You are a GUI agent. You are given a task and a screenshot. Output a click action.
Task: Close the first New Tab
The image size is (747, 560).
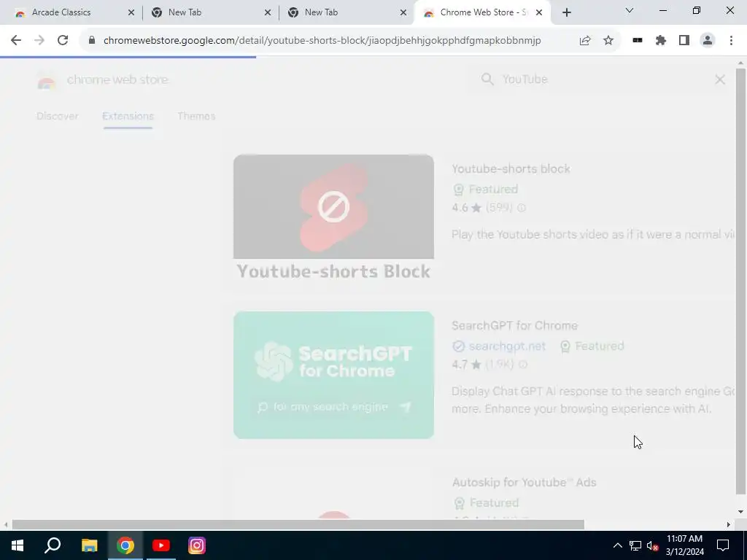point(267,12)
